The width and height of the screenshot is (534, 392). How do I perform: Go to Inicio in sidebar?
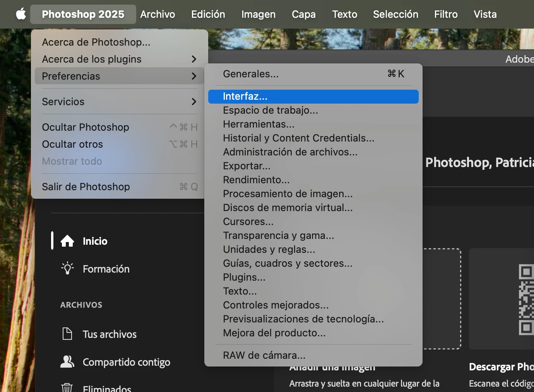(95, 241)
